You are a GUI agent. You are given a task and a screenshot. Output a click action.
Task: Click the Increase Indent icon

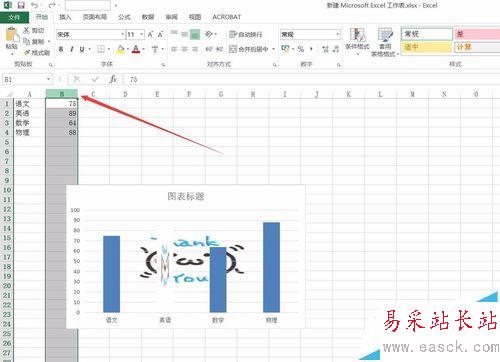click(x=219, y=49)
